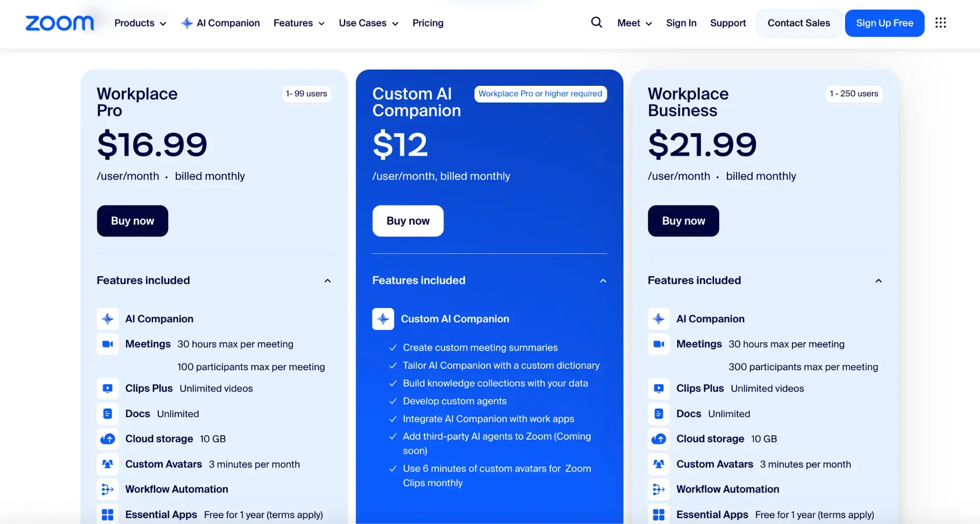The width and height of the screenshot is (980, 524).
Task: Collapse Features included on Workplace Business
Action: click(878, 280)
